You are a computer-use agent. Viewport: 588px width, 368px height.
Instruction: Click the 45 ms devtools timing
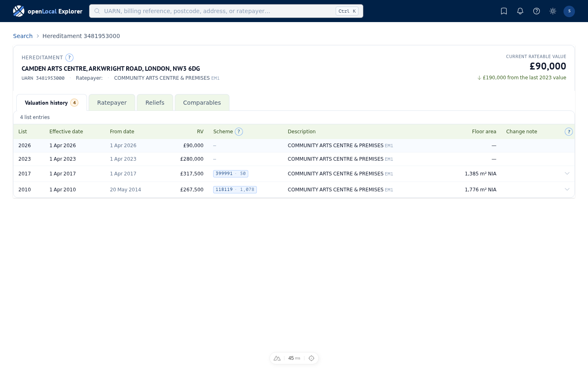[x=294, y=358]
